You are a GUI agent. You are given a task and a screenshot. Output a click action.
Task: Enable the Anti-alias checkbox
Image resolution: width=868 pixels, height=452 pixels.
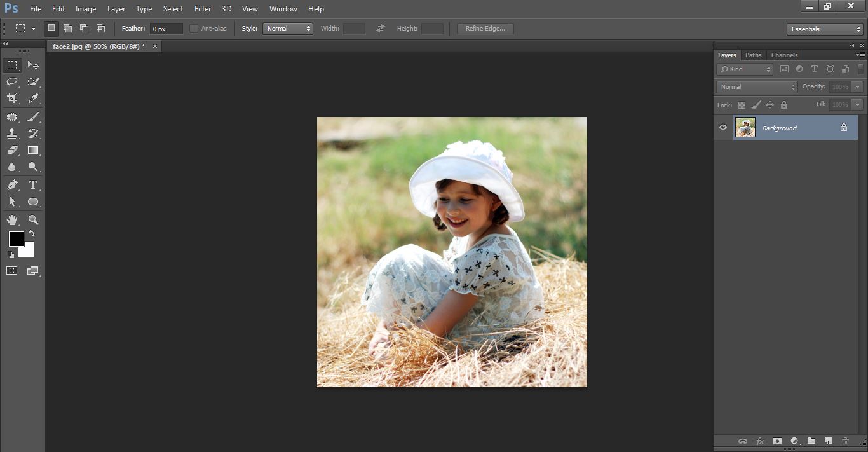tap(194, 29)
